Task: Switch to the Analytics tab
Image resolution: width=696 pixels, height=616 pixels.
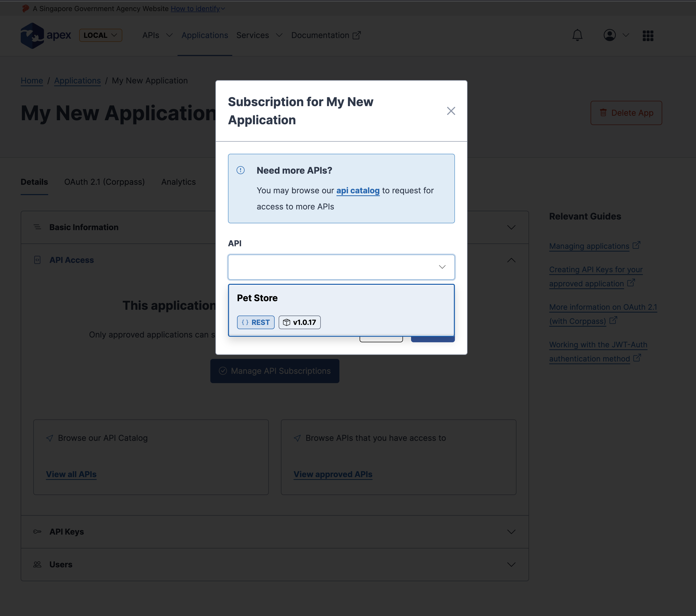Action: coord(178,182)
